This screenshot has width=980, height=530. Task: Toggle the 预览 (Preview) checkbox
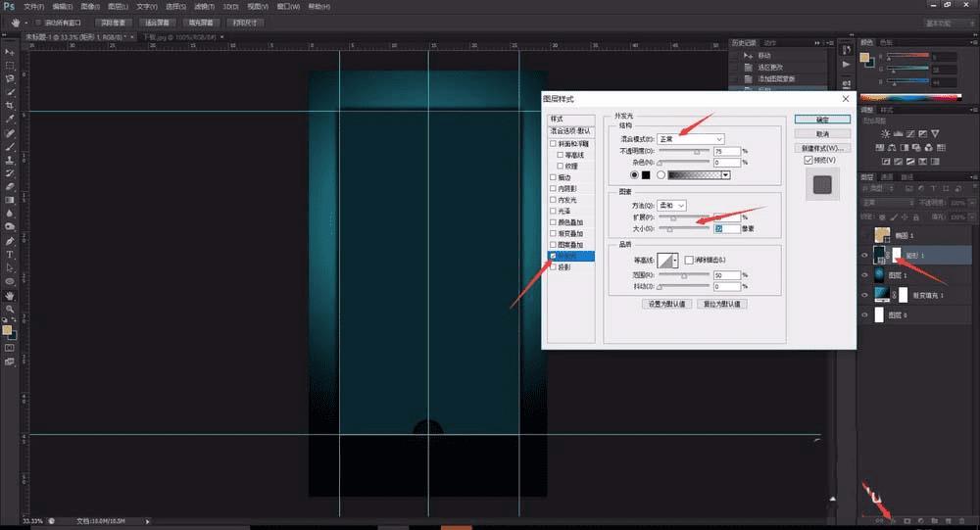click(808, 159)
